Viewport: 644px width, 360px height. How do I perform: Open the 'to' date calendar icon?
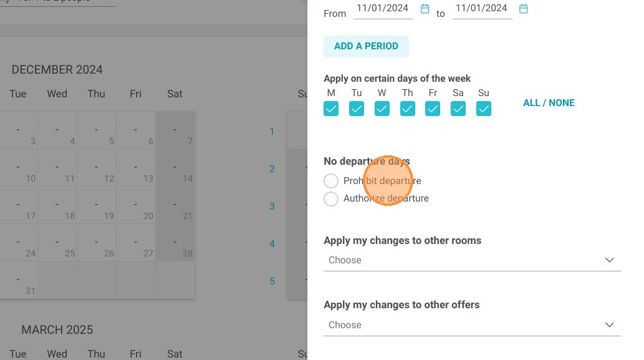523,9
